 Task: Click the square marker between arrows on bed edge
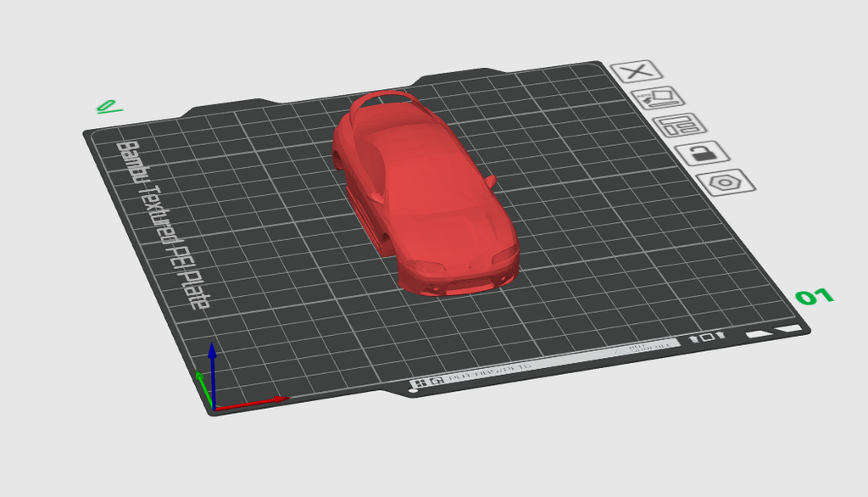707,337
